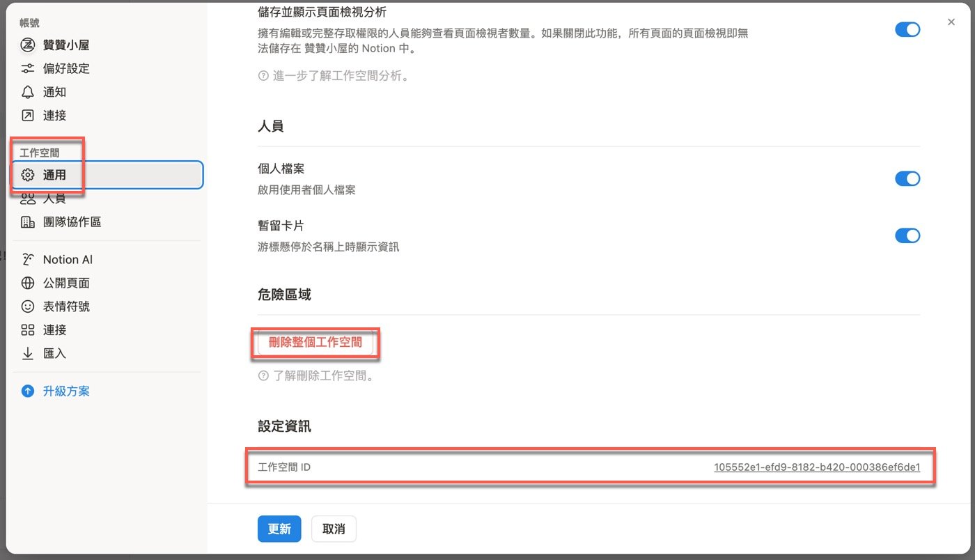975x560 pixels.
Task: Click the 工作空間 ID label
Action: point(284,467)
